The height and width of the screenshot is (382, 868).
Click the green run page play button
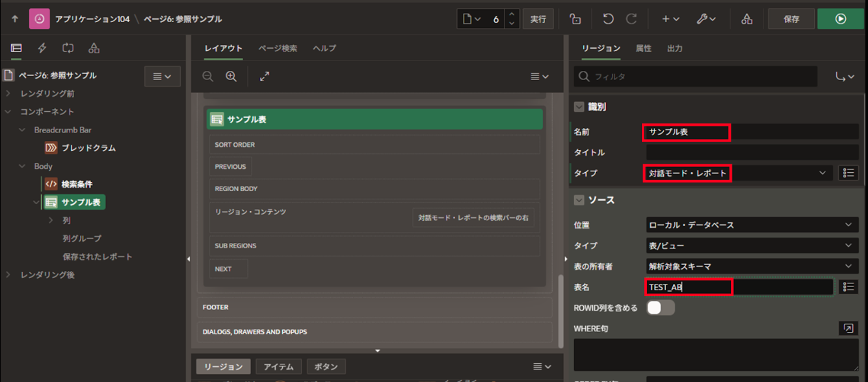pos(840,19)
